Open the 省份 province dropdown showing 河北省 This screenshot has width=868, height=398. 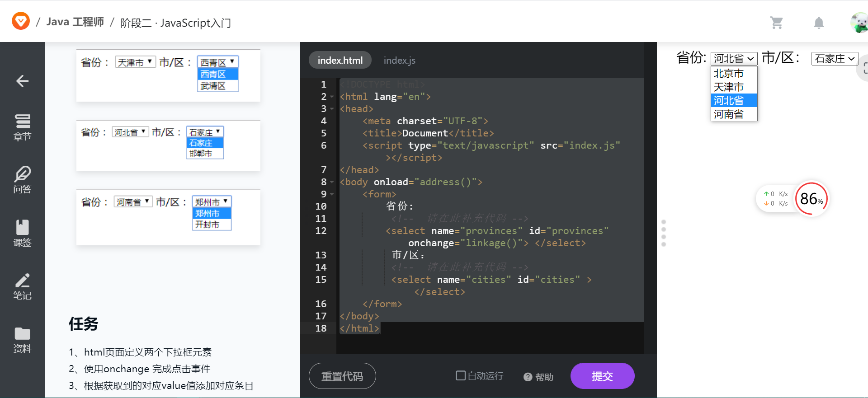point(734,59)
